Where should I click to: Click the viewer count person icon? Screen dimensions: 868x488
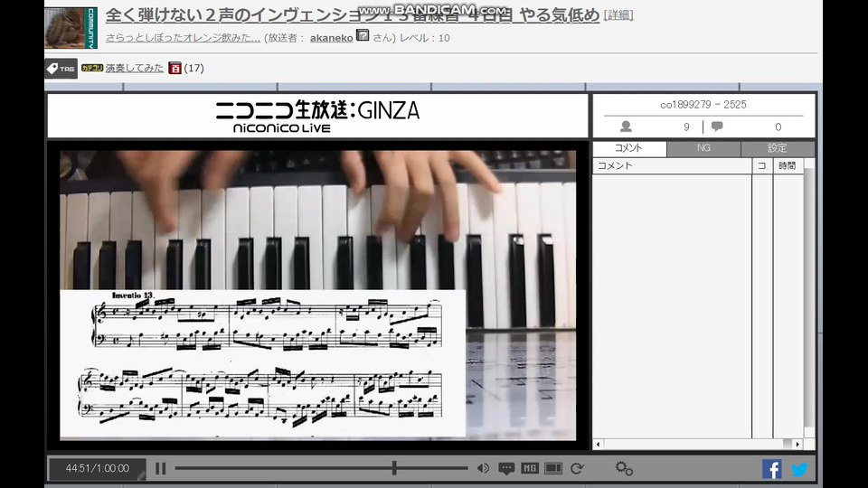[x=626, y=127]
